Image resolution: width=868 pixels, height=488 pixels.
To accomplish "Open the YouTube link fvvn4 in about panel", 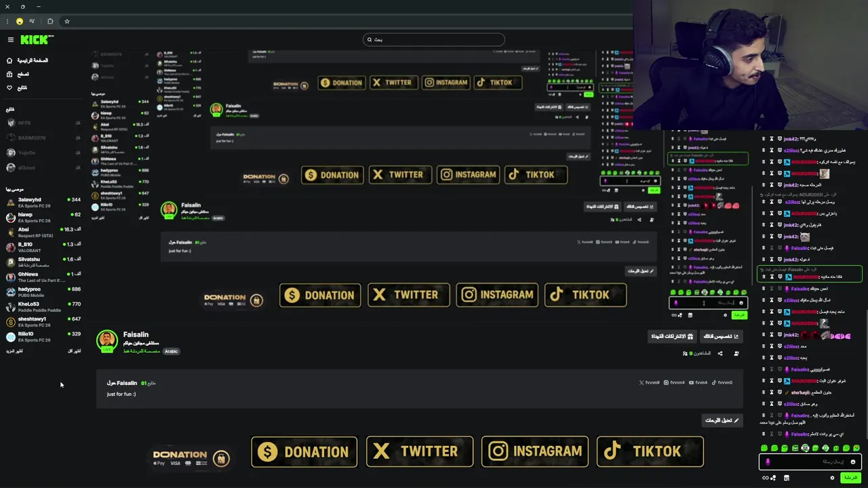I will [698, 382].
